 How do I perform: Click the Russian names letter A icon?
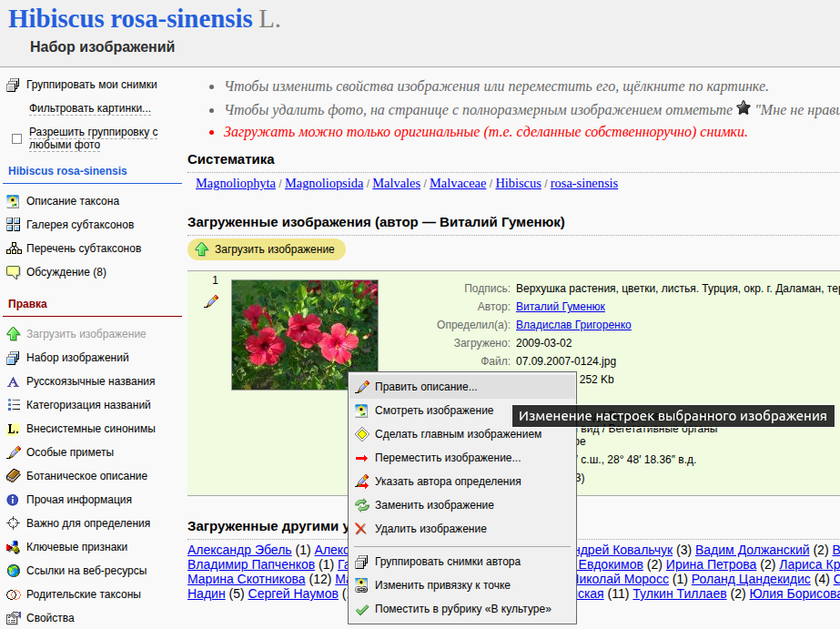point(13,381)
